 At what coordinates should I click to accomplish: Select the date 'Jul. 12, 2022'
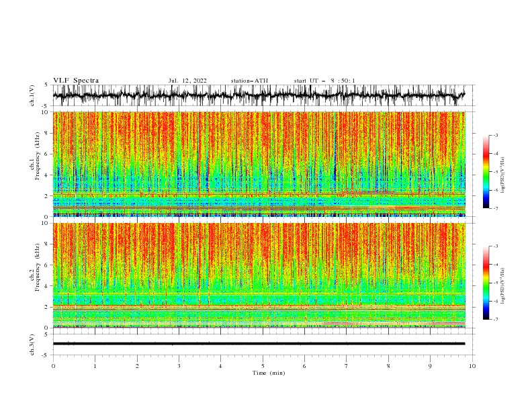[187, 81]
